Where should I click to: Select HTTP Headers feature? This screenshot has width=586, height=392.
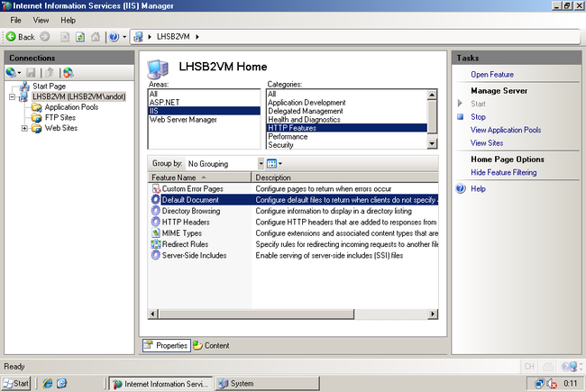point(186,223)
